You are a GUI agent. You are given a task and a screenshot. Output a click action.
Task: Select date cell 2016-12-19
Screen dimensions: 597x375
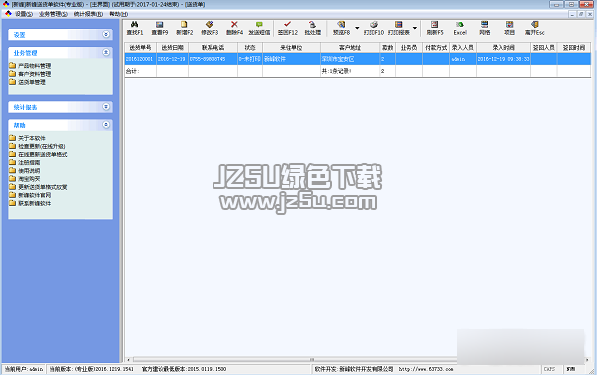[x=172, y=59]
